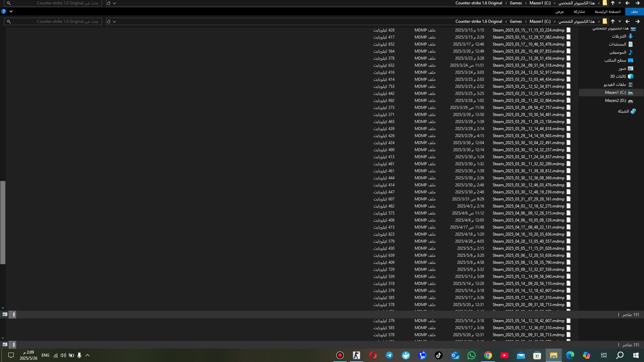Select file Steam_2025_03_31__07_29_28_161.mdmp
644x362 pixels.
coord(528,199)
